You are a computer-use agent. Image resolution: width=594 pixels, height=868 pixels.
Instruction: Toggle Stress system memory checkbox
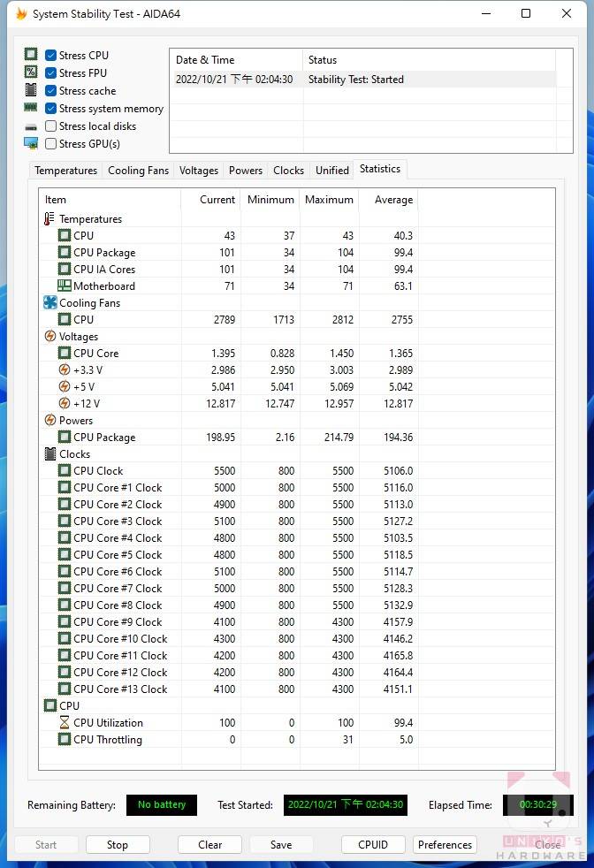(x=50, y=109)
